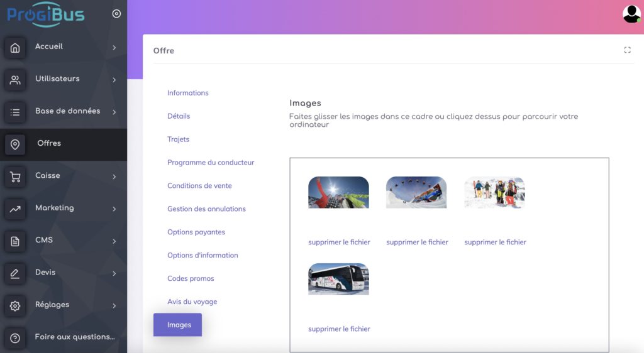Toggle fullscreen for the Offre card
The height and width of the screenshot is (353, 644).
coord(627,50)
